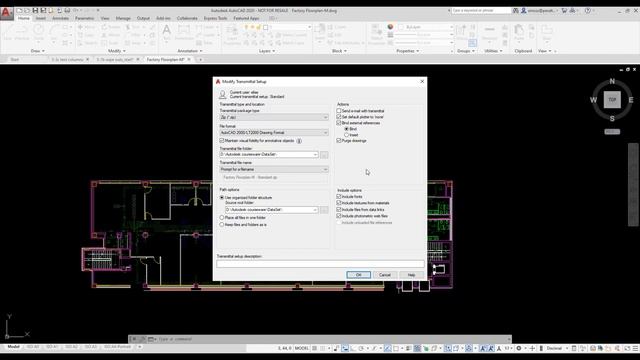The width and height of the screenshot is (640, 360).
Task: Uncheck Set default plotter to 'none'
Action: click(339, 117)
